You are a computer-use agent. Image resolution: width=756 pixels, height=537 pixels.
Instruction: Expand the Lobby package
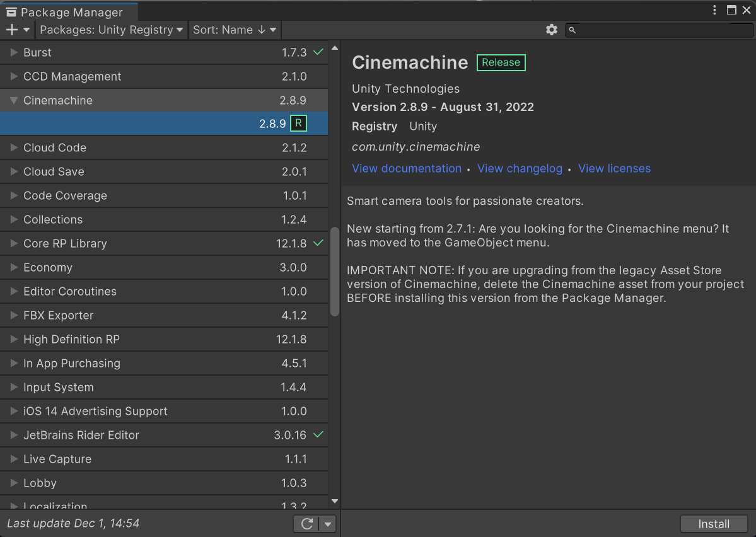point(14,483)
